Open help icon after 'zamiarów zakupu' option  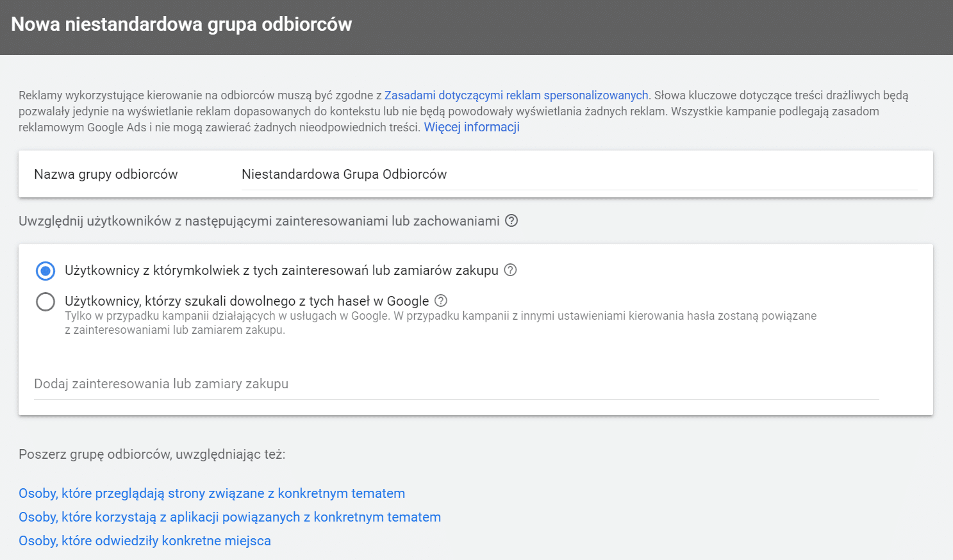click(x=510, y=270)
